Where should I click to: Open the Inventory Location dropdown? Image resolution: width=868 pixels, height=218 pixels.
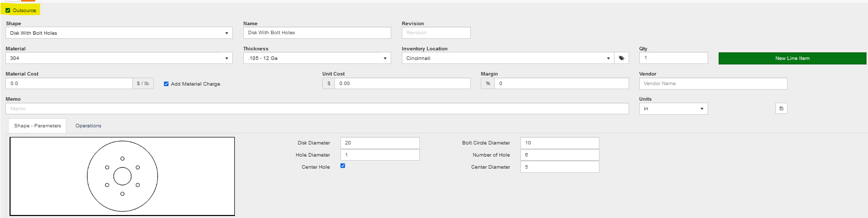point(507,58)
